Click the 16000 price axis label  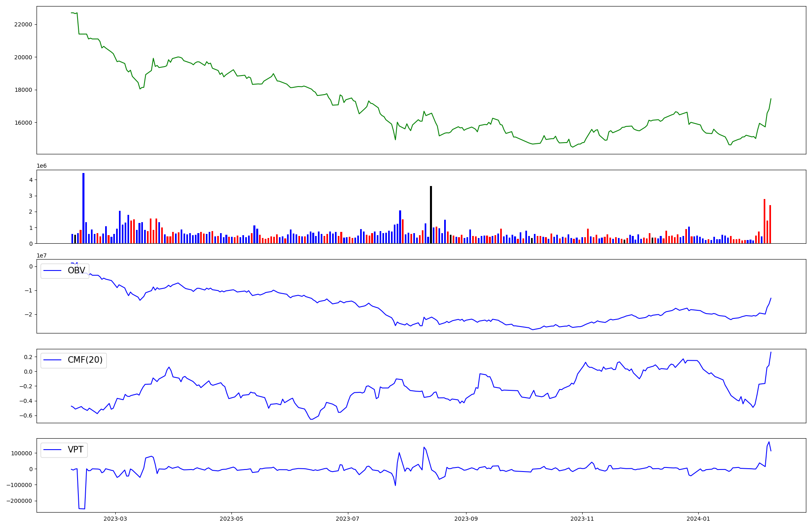(23, 123)
